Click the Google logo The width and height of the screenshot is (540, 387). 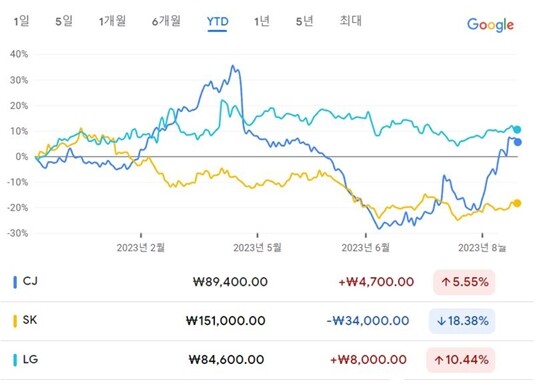[490, 25]
